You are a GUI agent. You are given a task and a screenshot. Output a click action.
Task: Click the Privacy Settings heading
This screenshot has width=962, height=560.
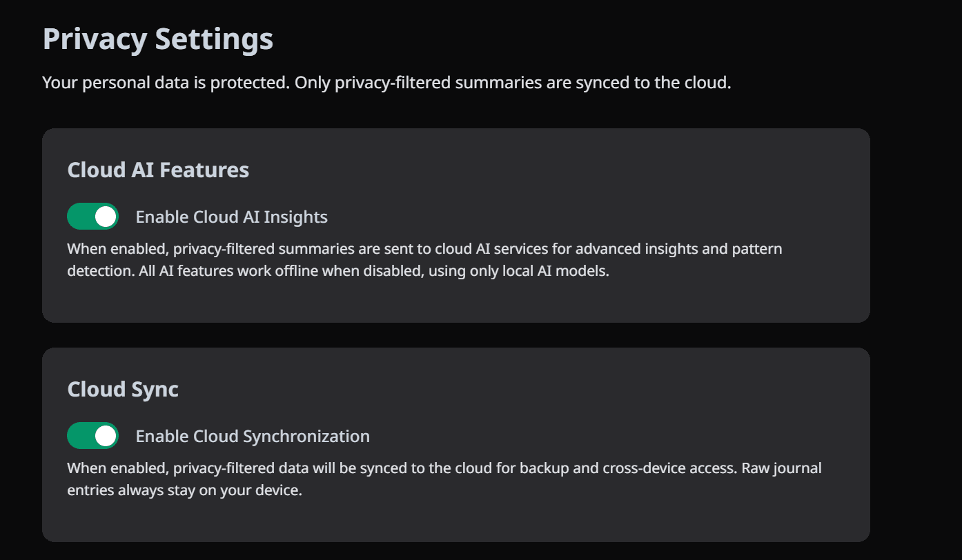click(x=157, y=39)
